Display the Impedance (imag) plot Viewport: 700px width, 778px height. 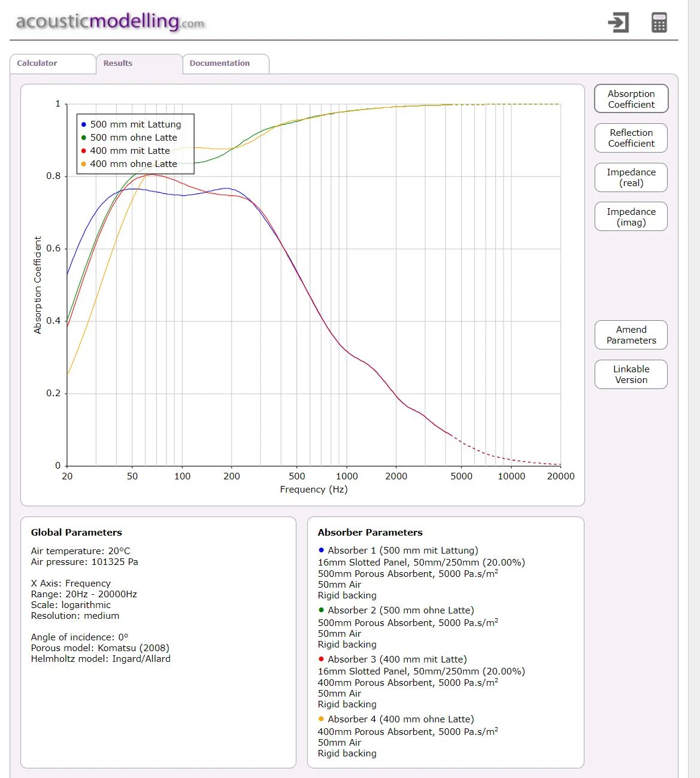pos(631,217)
